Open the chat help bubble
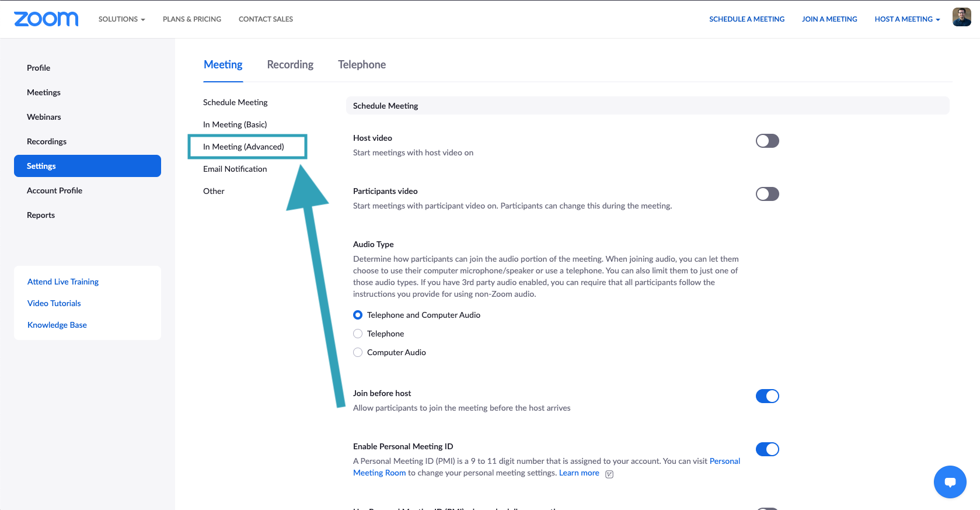980x510 pixels. click(x=950, y=482)
